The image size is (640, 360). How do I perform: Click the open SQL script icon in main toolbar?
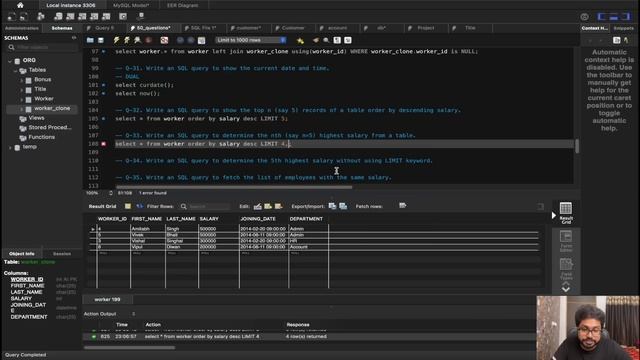(x=24, y=16)
